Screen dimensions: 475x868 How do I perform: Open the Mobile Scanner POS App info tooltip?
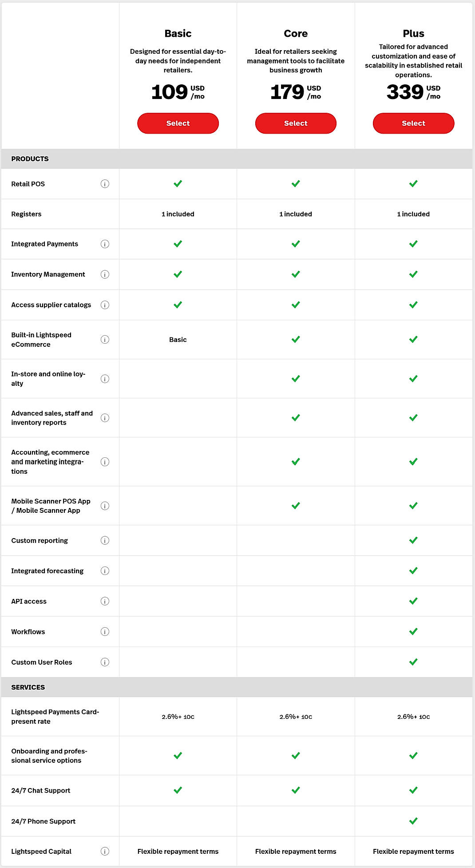point(105,506)
